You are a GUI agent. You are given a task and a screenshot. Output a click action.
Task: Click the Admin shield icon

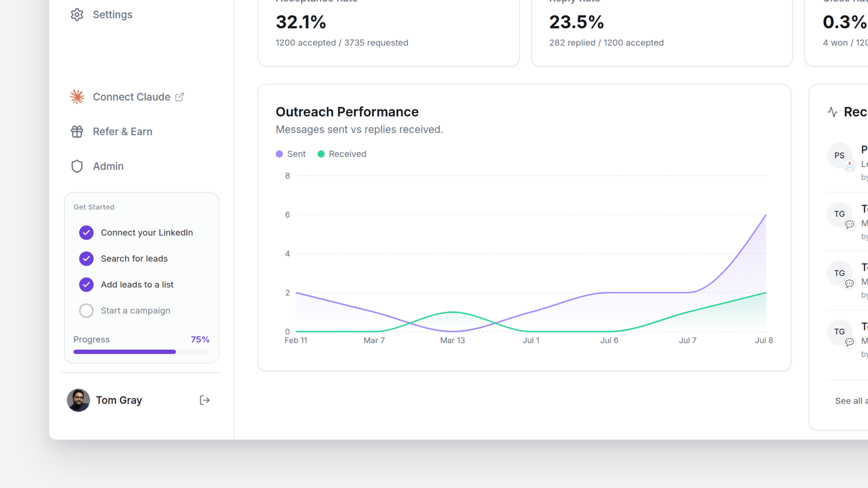[x=77, y=166]
